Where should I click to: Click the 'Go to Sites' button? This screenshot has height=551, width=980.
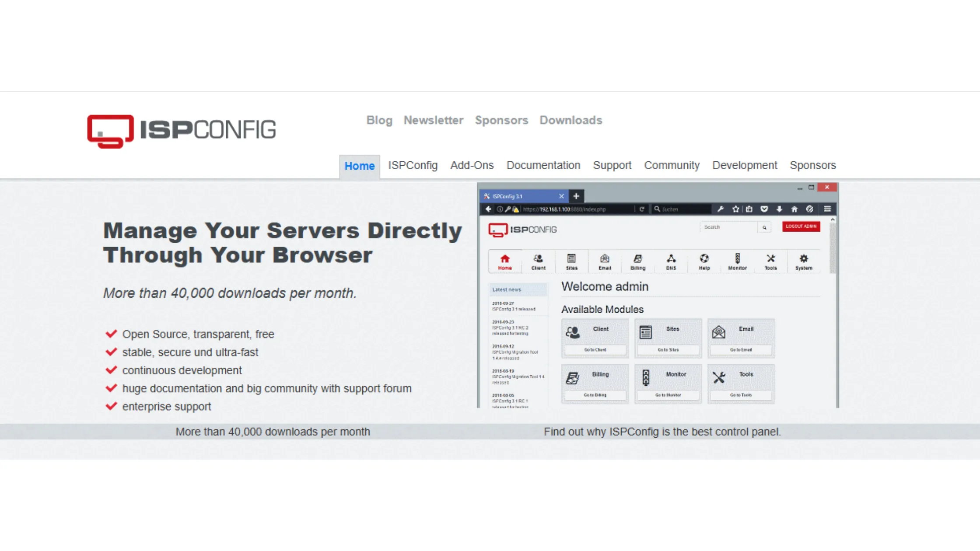pyautogui.click(x=668, y=350)
